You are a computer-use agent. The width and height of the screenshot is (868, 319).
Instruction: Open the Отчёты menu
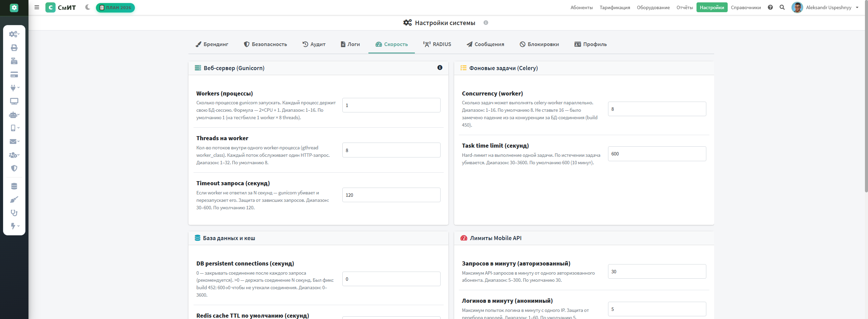[x=685, y=7]
